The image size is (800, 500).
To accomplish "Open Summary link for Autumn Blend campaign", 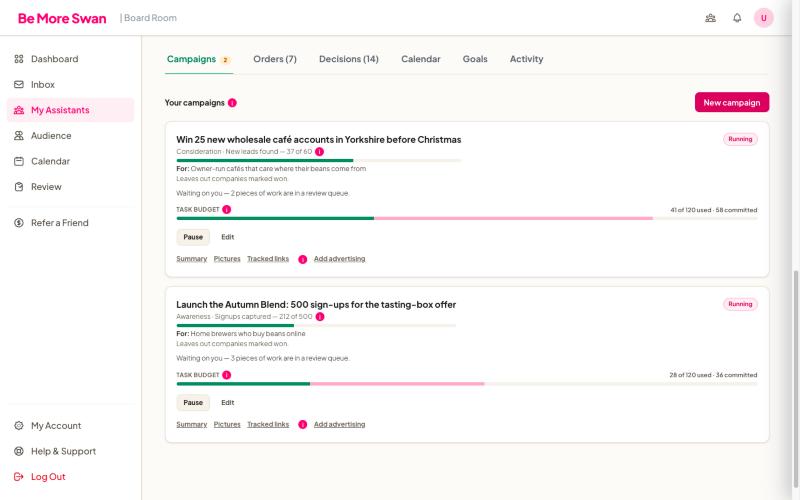I will click(191, 424).
